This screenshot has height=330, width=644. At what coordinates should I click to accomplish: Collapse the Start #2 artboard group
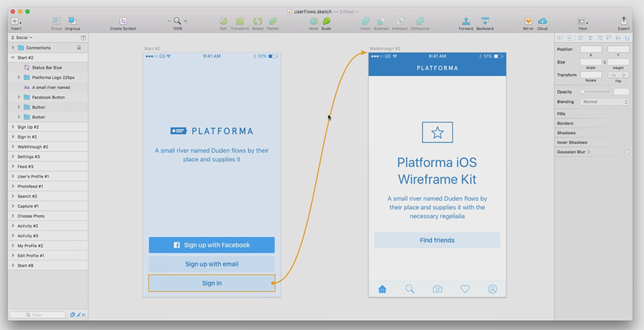pyautogui.click(x=13, y=57)
